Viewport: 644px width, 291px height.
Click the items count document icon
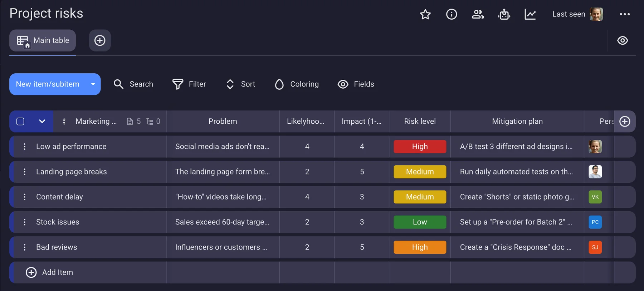130,122
